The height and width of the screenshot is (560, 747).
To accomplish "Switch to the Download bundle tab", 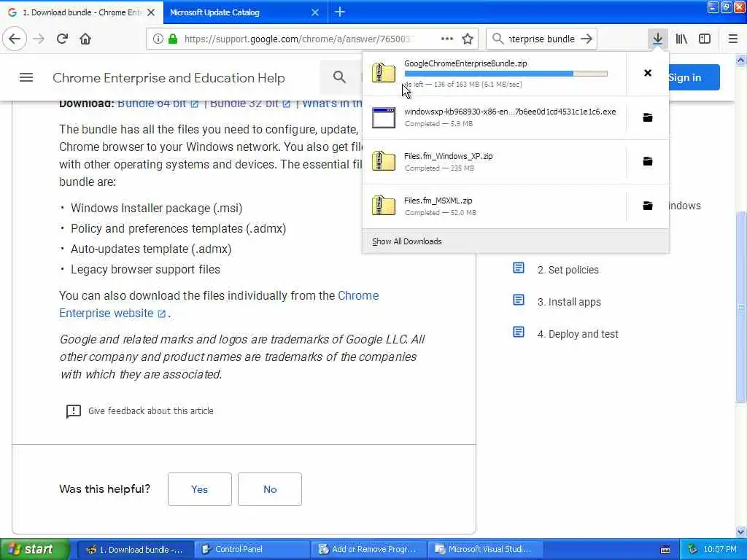I will click(82, 12).
